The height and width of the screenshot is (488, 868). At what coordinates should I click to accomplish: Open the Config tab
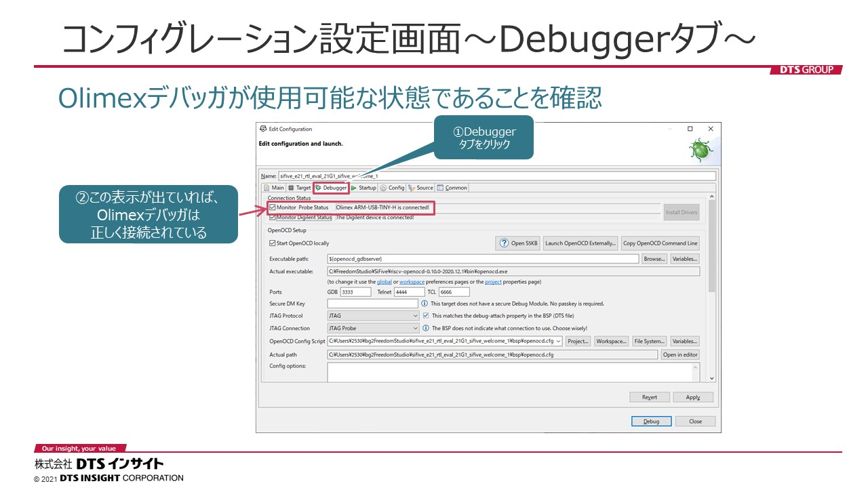392,188
